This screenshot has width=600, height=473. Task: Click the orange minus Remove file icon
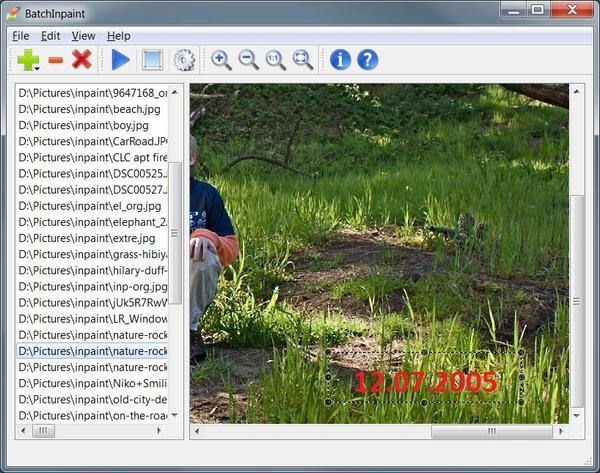click(56, 60)
